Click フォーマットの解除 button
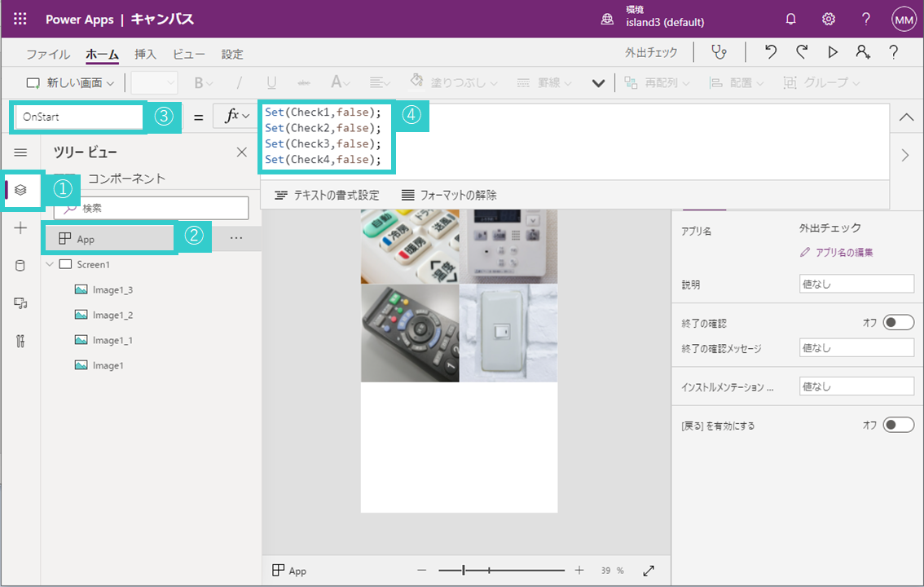 pyautogui.click(x=449, y=195)
